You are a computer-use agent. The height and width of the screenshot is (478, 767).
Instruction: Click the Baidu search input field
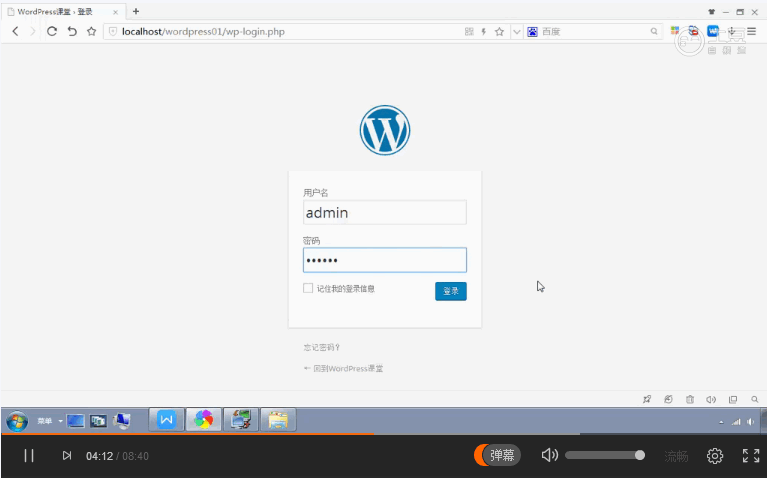pos(594,32)
